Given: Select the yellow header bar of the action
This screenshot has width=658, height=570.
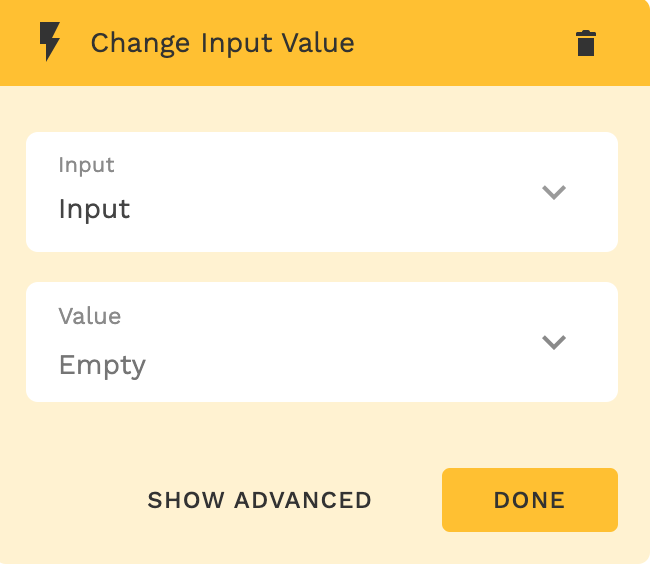Looking at the screenshot, I should [450, 44].
